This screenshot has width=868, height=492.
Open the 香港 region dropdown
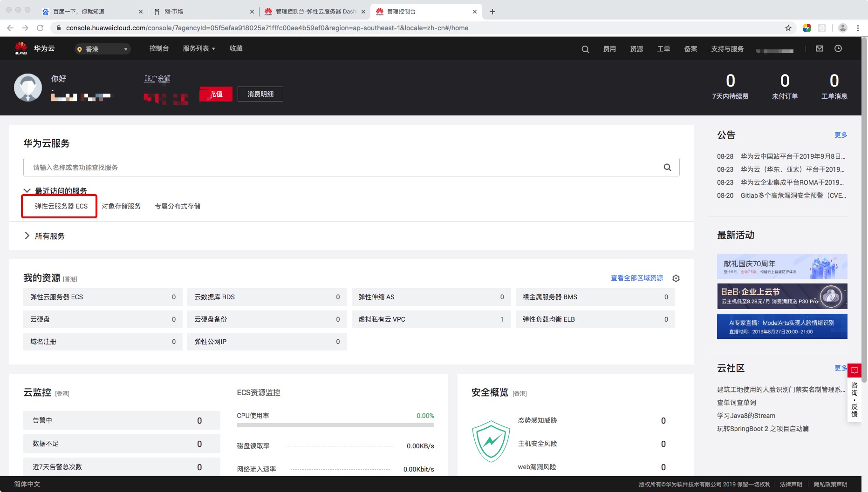point(103,49)
